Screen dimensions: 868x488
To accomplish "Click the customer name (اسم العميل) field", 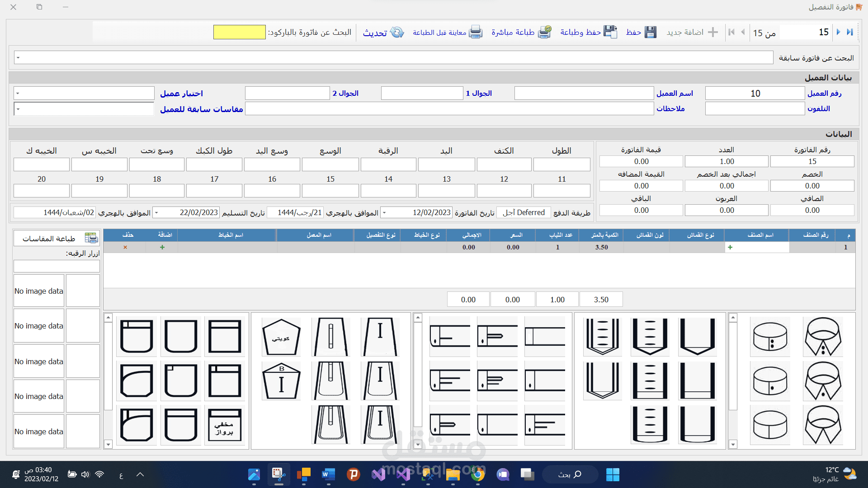I will point(584,94).
